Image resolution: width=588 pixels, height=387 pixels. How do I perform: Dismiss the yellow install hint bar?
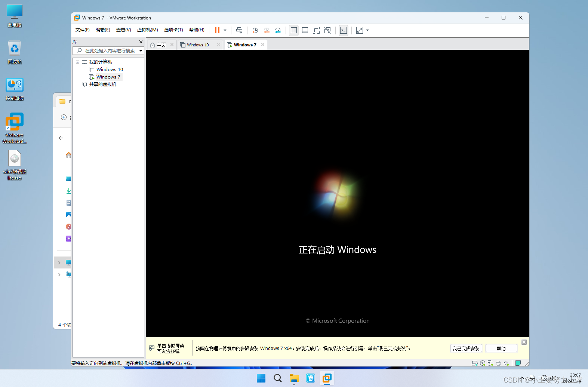[524, 342]
